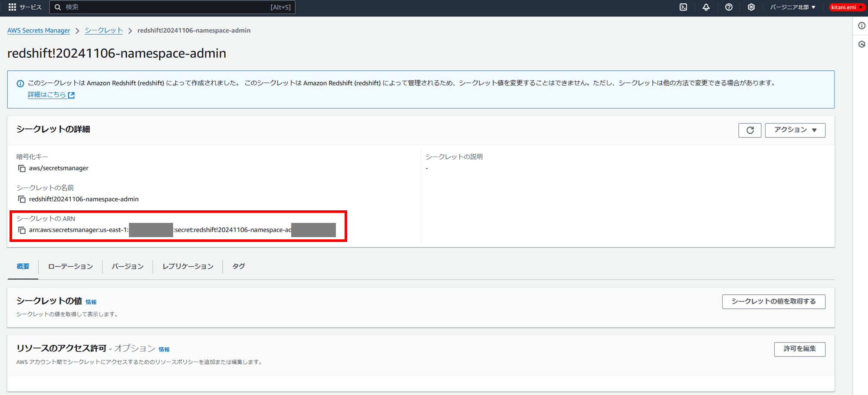Click the secret name text redshift!20241106-namespace-admin in the details panel
Image resolution: width=868 pixels, height=395 pixels.
pyautogui.click(x=84, y=199)
